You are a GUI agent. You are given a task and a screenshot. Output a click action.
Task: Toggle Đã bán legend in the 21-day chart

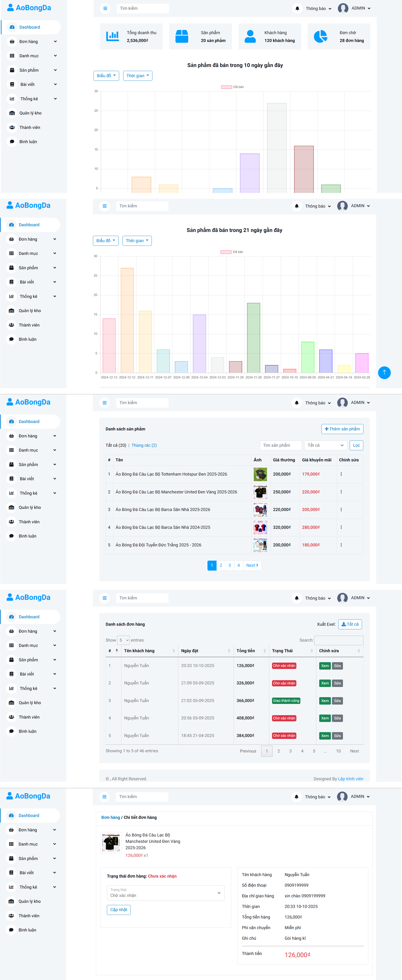(232, 252)
